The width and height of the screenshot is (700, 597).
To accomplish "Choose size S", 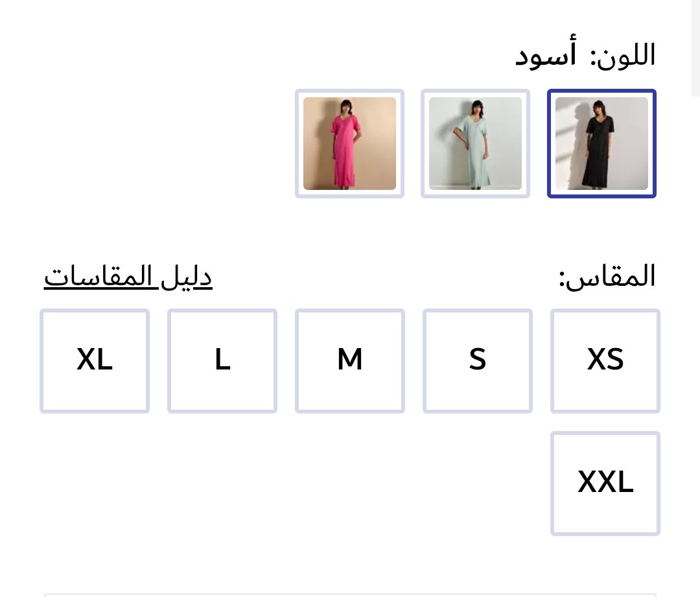I will click(x=477, y=360).
